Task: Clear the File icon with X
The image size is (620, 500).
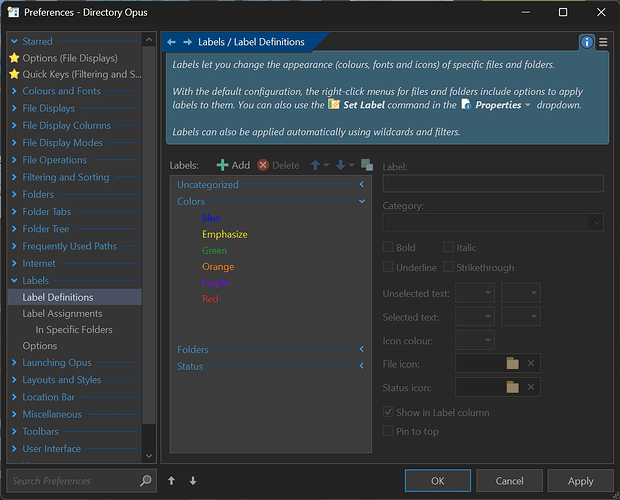Action: click(x=531, y=363)
